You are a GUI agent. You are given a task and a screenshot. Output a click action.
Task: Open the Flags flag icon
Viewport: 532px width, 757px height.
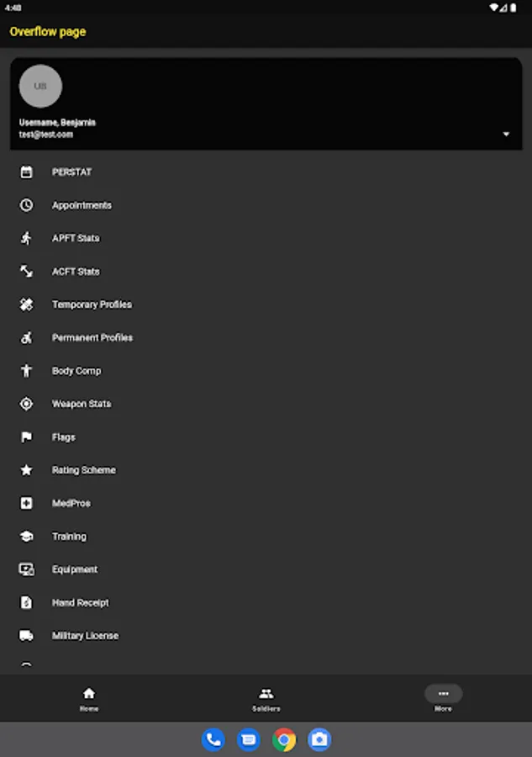pos(27,437)
